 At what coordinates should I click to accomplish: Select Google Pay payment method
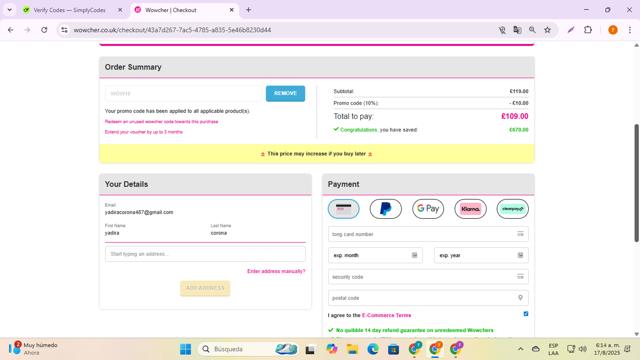[x=428, y=209]
